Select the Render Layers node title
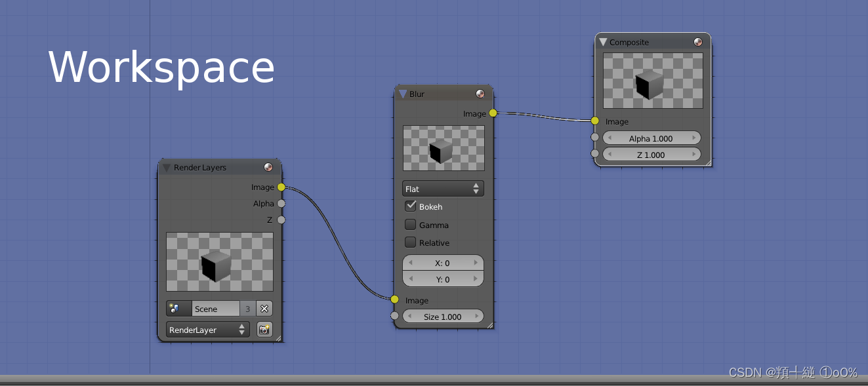The width and height of the screenshot is (868, 386). pyautogui.click(x=200, y=168)
